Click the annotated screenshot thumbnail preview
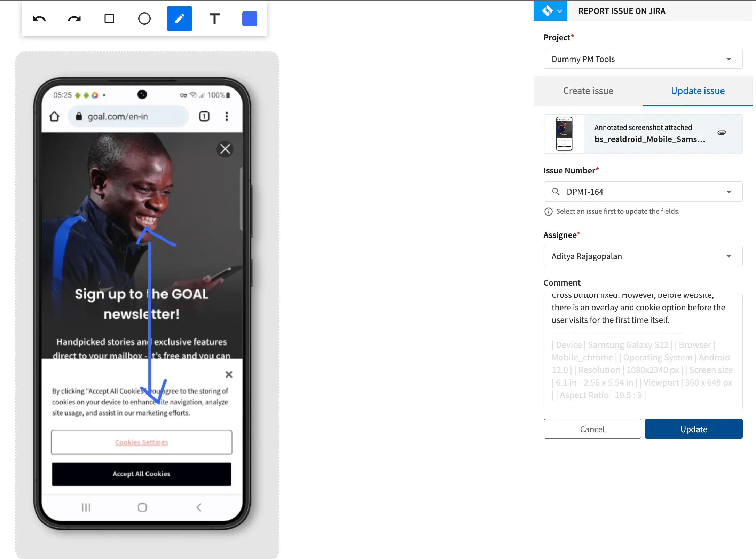The width and height of the screenshot is (756, 559). (x=564, y=134)
